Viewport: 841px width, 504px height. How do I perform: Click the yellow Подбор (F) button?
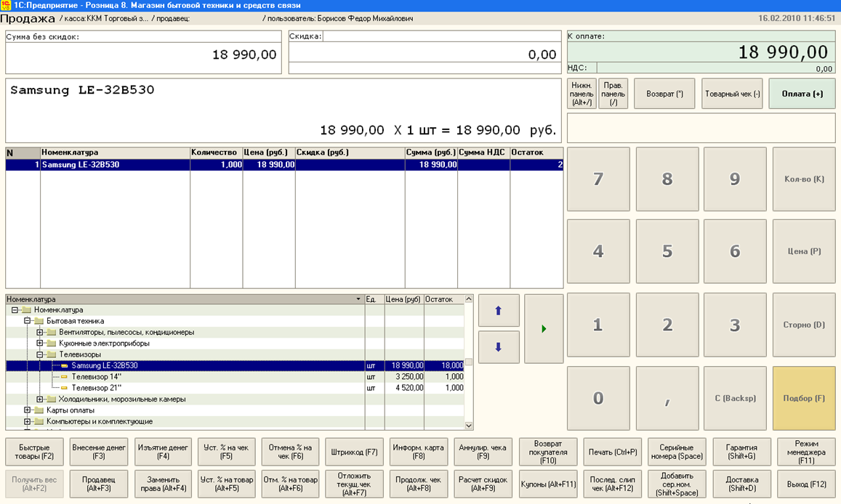pos(804,398)
